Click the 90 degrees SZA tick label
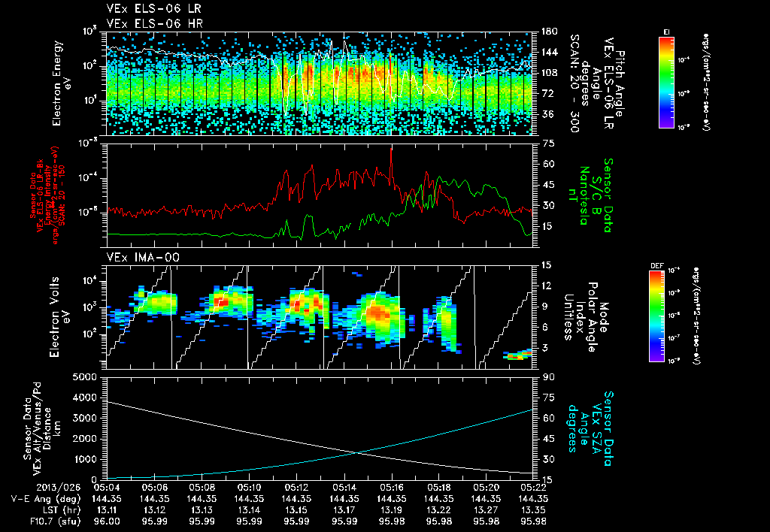Image resolution: width=770 pixels, height=532 pixels. 547,377
